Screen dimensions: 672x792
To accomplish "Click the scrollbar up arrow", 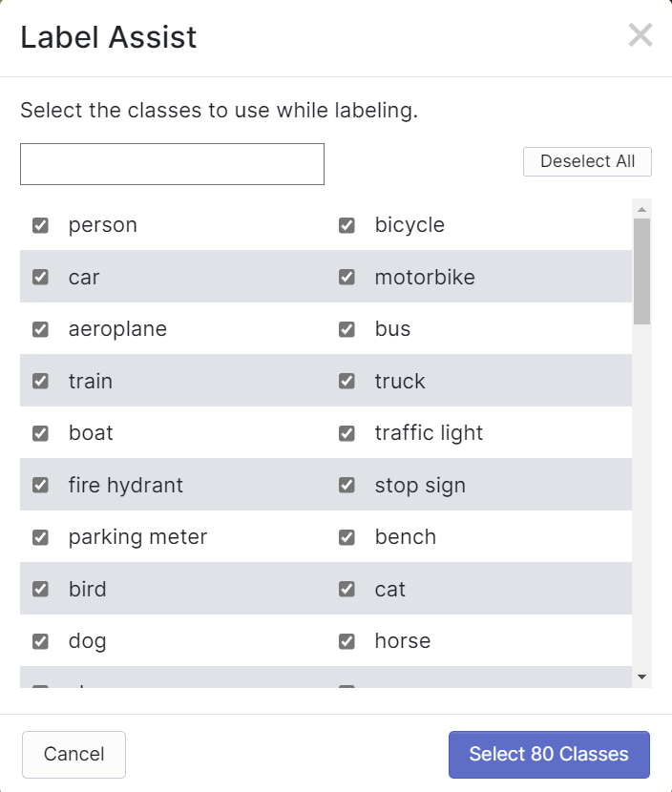I will pyautogui.click(x=641, y=209).
